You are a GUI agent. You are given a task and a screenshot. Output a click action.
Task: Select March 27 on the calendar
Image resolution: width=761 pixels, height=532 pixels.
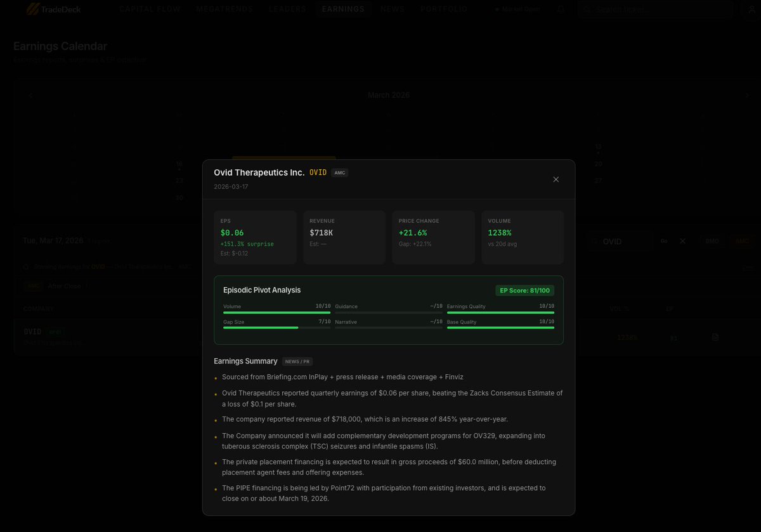(598, 181)
